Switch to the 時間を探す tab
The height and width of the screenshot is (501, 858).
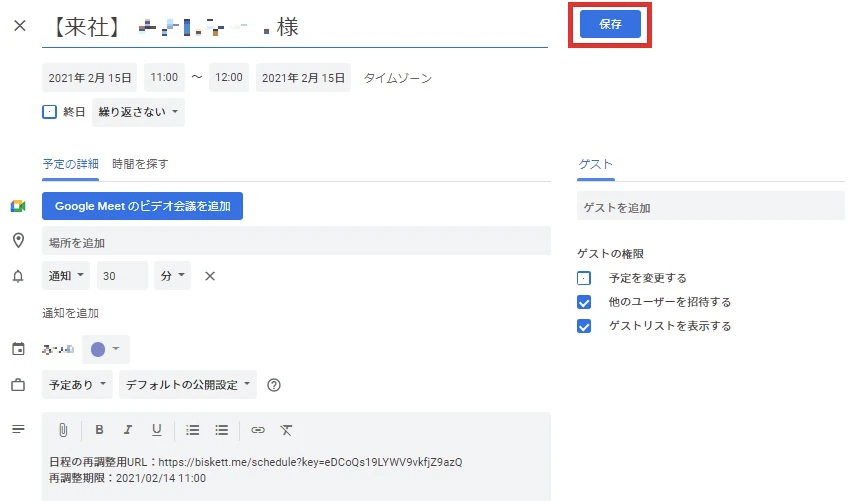[x=140, y=164]
